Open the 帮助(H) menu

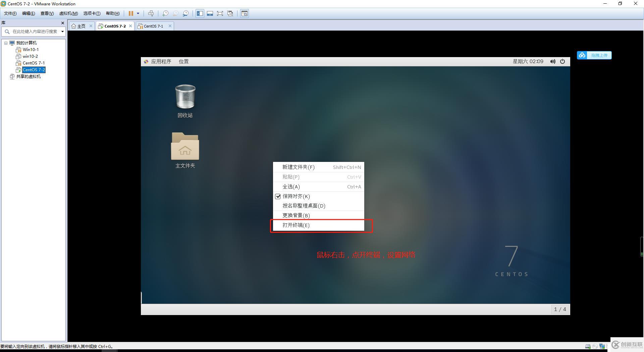coord(112,13)
